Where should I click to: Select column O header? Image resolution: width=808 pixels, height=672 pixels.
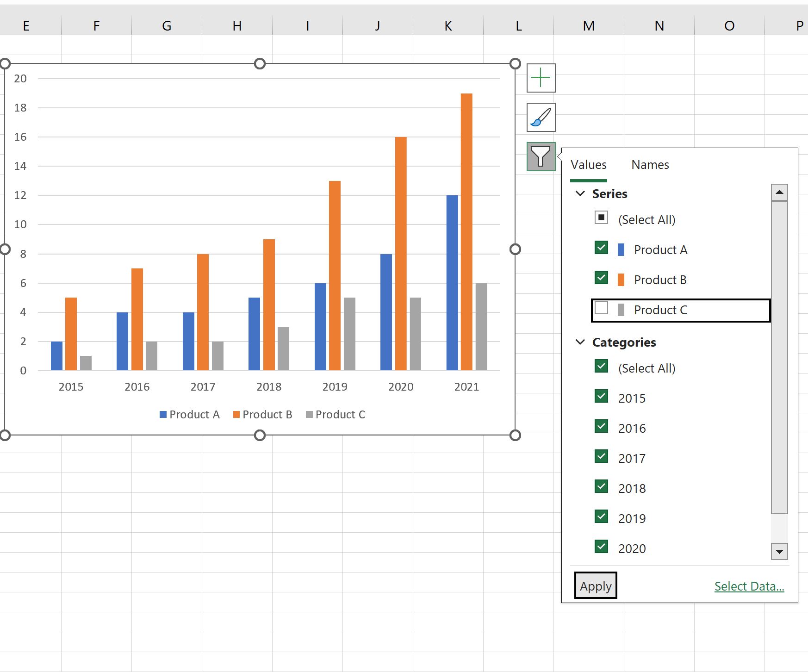pos(729,26)
